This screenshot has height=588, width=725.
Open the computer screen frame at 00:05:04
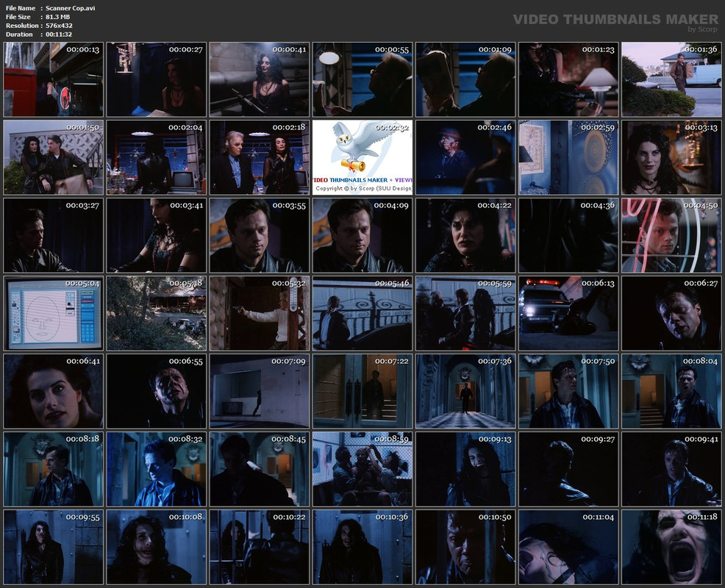(53, 313)
